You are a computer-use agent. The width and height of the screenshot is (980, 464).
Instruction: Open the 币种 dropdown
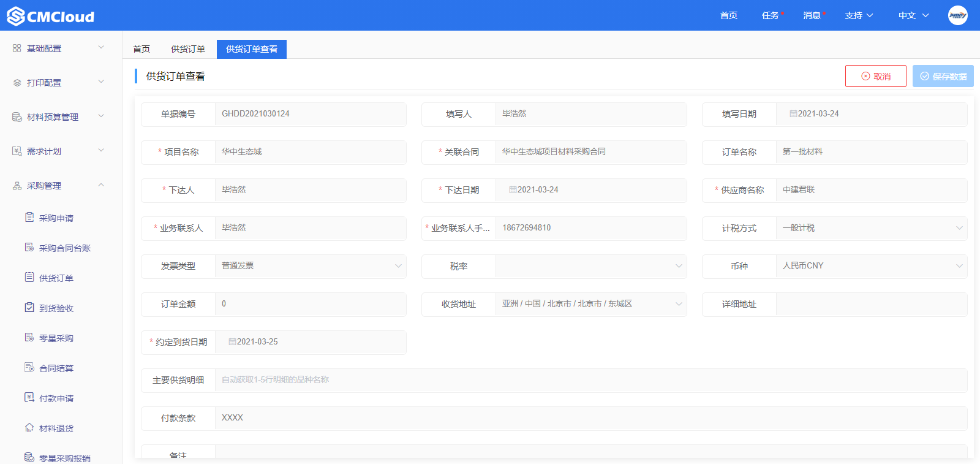point(872,266)
